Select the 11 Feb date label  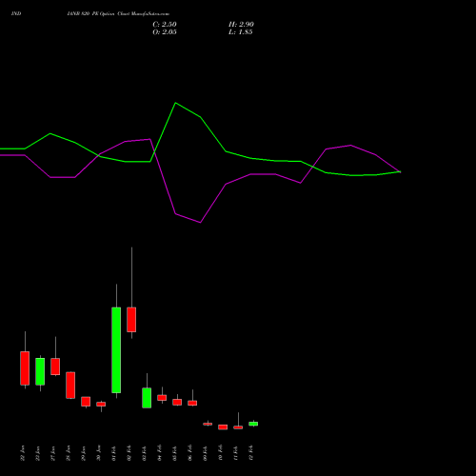tap(236, 453)
